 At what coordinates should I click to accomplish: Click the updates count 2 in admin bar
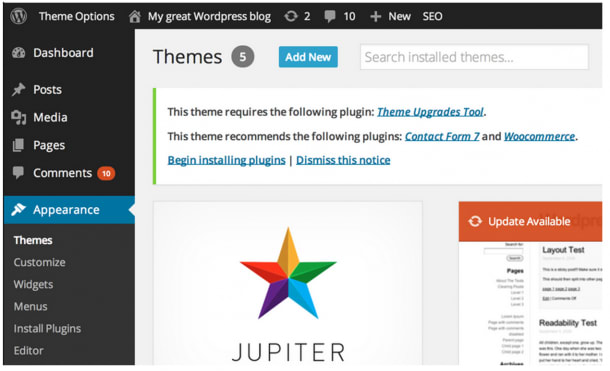(307, 16)
